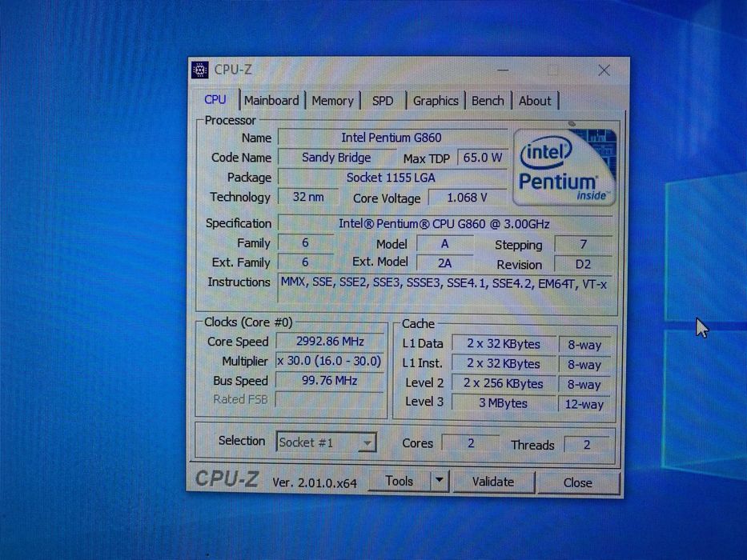The width and height of the screenshot is (747, 560).
Task: Click the Core Voltage value 1.068 V
Action: (468, 198)
